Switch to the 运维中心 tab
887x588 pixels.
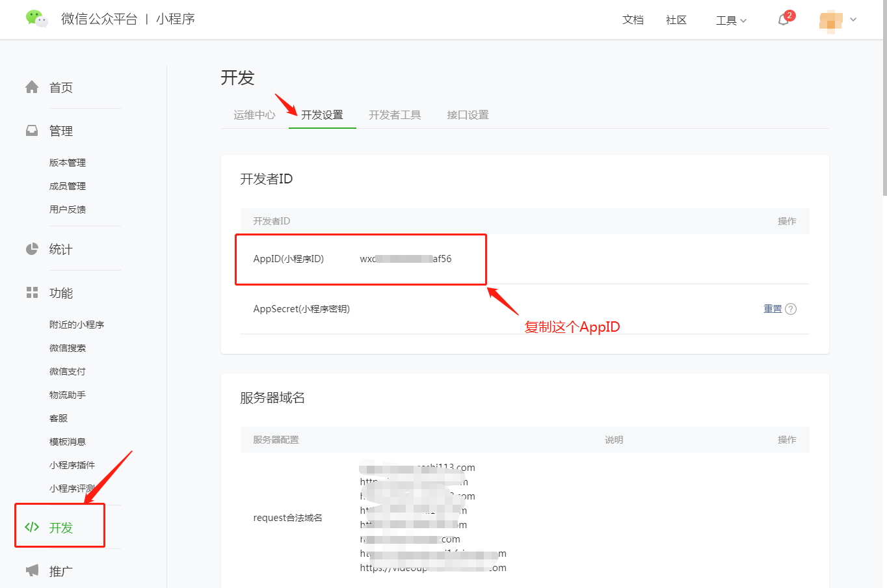click(254, 115)
